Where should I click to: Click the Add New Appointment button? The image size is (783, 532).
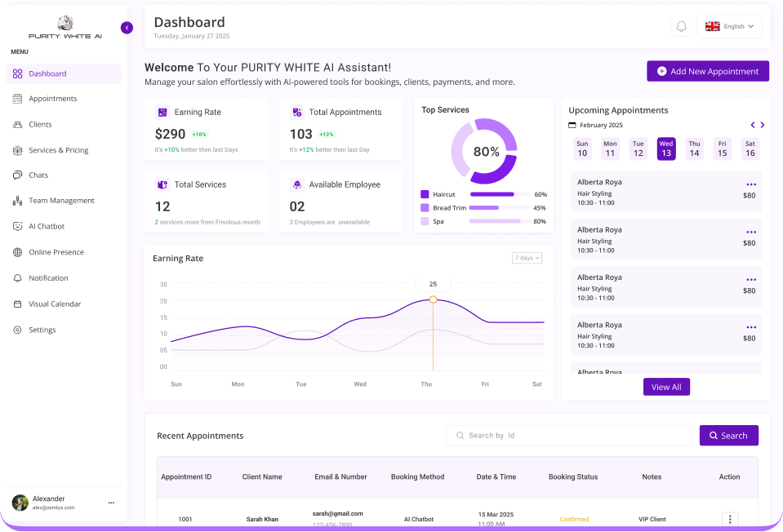click(707, 71)
